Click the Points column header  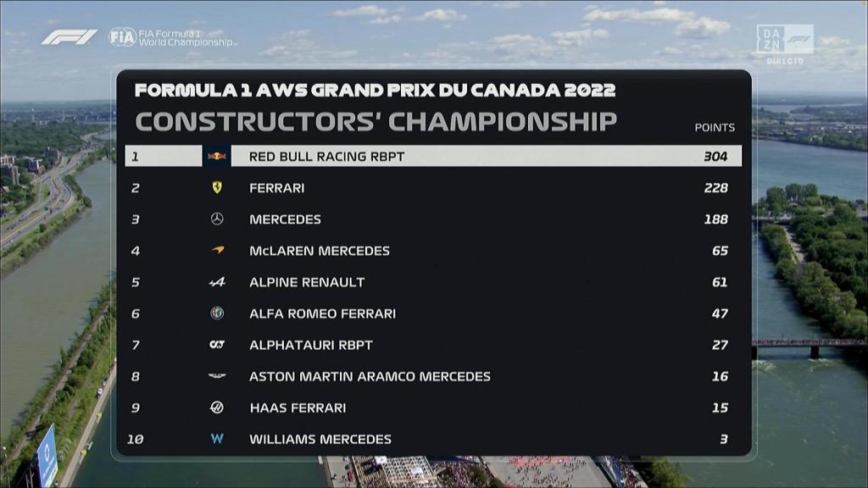[x=715, y=128]
